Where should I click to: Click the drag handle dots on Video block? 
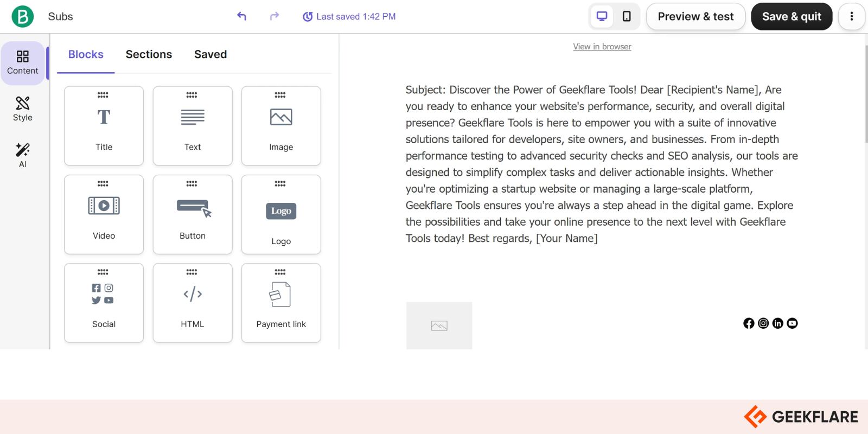[x=103, y=183]
